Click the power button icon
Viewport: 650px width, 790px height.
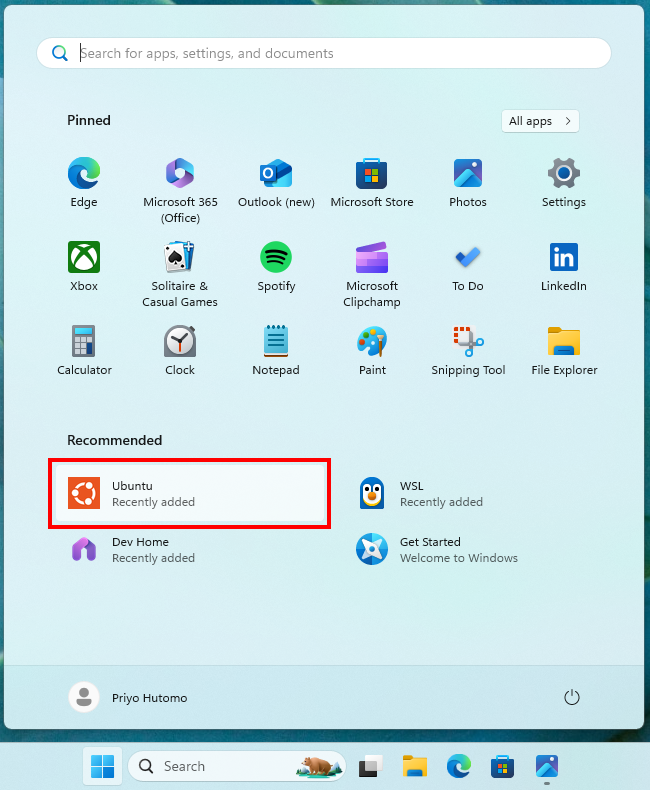click(x=571, y=697)
